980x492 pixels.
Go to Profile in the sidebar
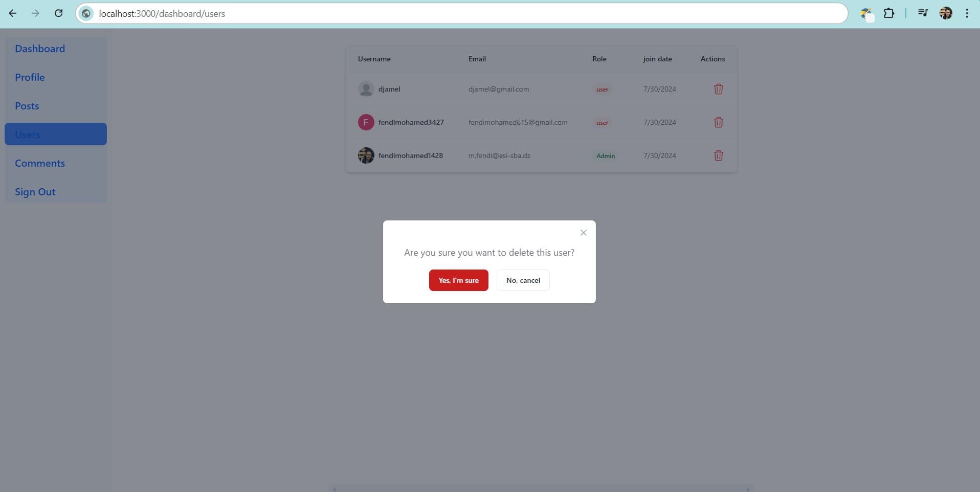[x=30, y=77]
